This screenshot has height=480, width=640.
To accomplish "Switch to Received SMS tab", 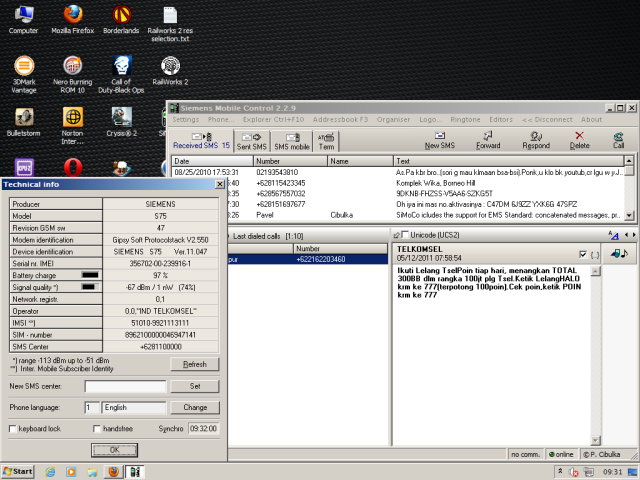I will pyautogui.click(x=202, y=140).
